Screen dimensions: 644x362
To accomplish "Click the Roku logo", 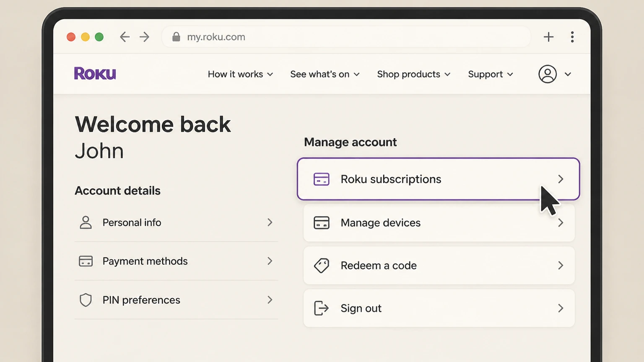I will coord(95,73).
